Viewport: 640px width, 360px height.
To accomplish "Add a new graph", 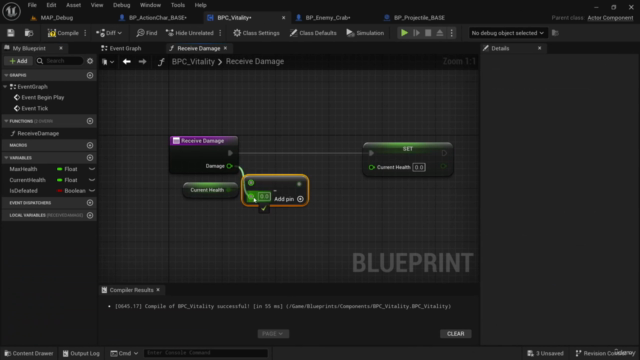I will click(x=90, y=75).
